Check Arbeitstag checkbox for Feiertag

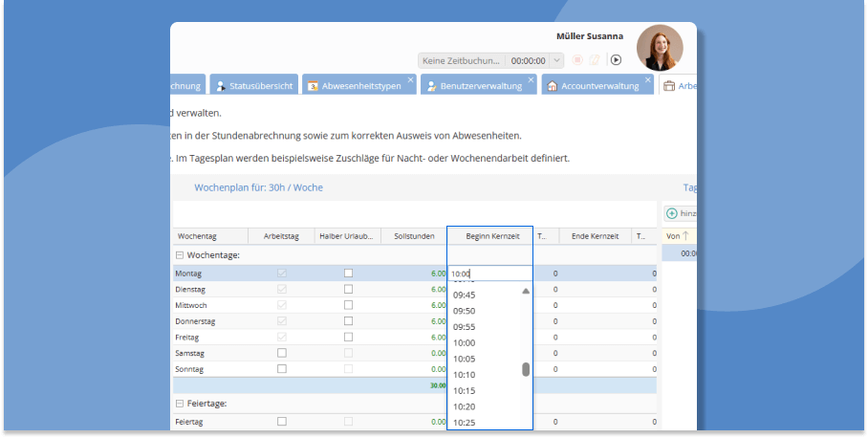281,421
